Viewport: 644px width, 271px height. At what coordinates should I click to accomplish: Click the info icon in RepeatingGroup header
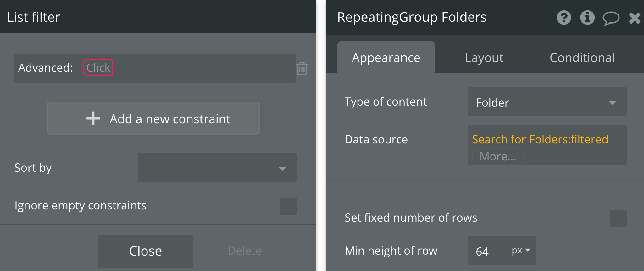587,18
